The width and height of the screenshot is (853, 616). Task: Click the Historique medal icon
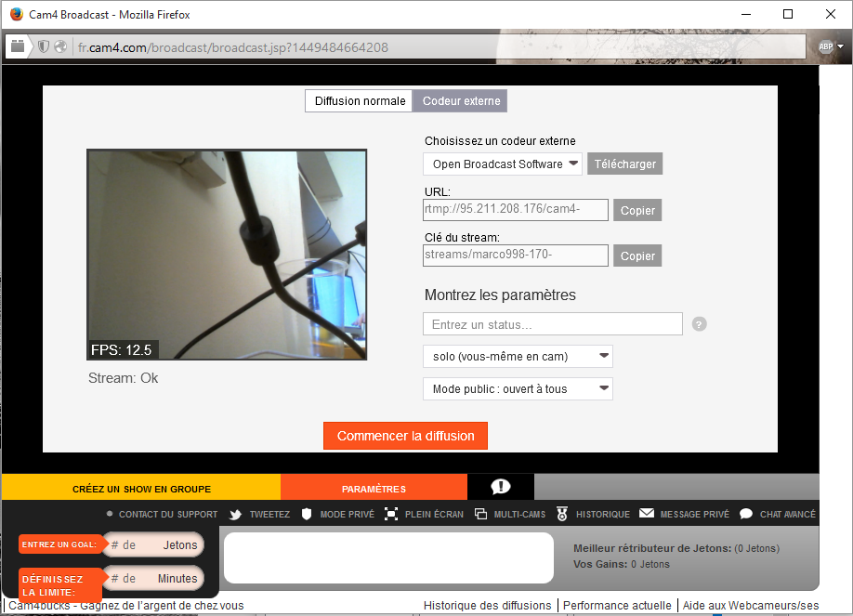coord(562,514)
